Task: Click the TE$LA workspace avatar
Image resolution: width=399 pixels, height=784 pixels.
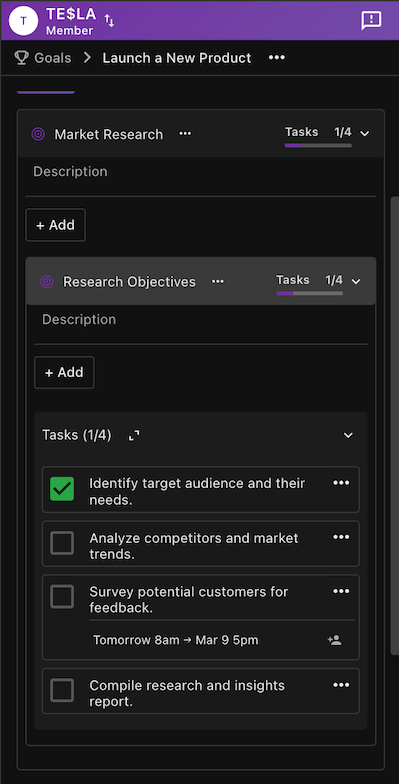Action: [24, 21]
